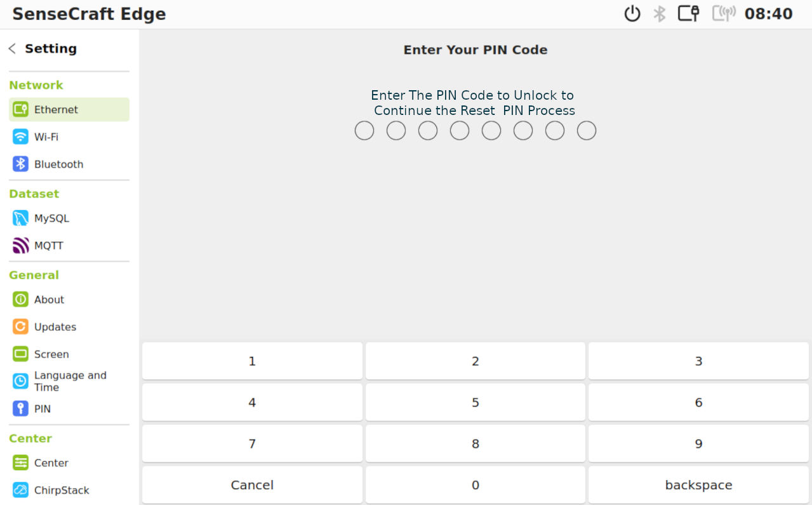Click the PIN key icon in sidebar
The width and height of the screenshot is (812, 505).
coord(20,408)
